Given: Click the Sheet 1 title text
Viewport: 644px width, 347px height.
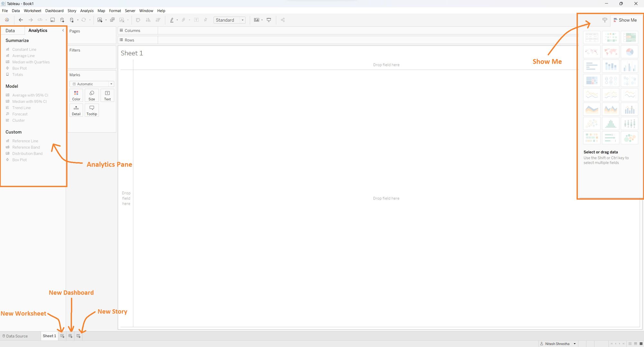Looking at the screenshot, I should click(x=132, y=53).
